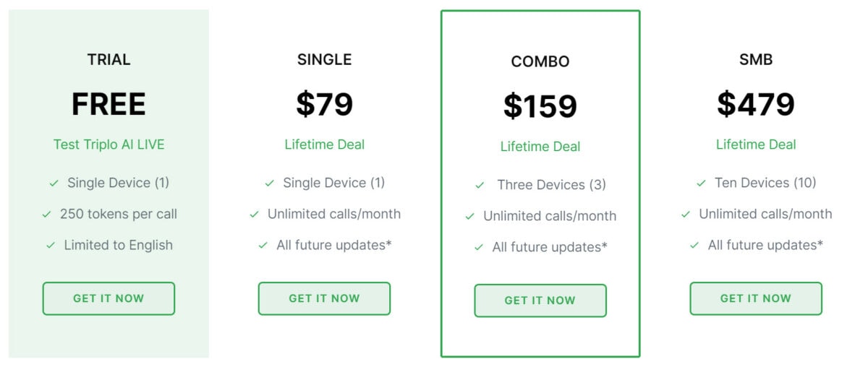The width and height of the screenshot is (868, 367).
Task: Click Lifetime Deal text under $159
Action: [x=540, y=147]
